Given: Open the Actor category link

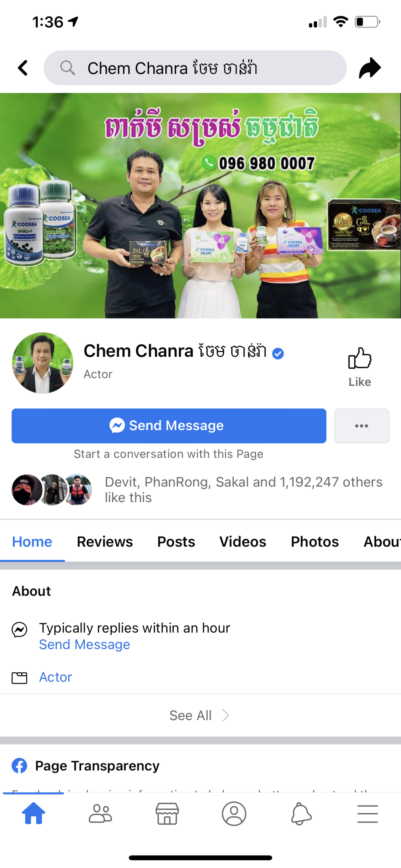Looking at the screenshot, I should [x=56, y=677].
